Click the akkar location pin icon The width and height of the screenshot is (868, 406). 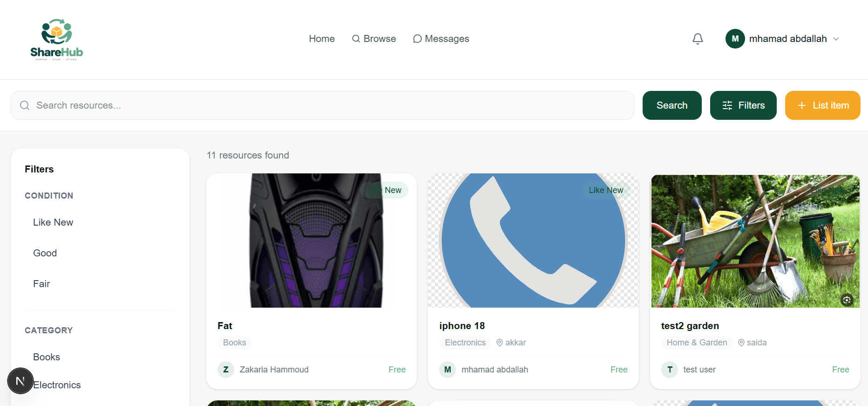500,343
